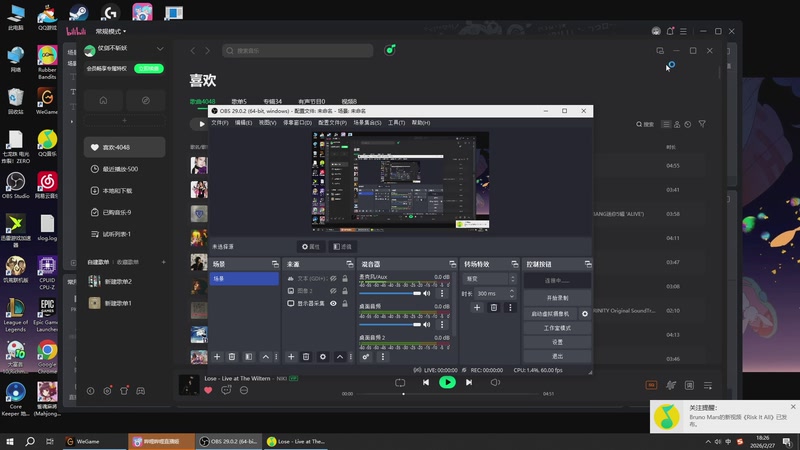This screenshot has width=800, height=450.
Task: Open the transition properties three-dot menu
Action: point(510,308)
